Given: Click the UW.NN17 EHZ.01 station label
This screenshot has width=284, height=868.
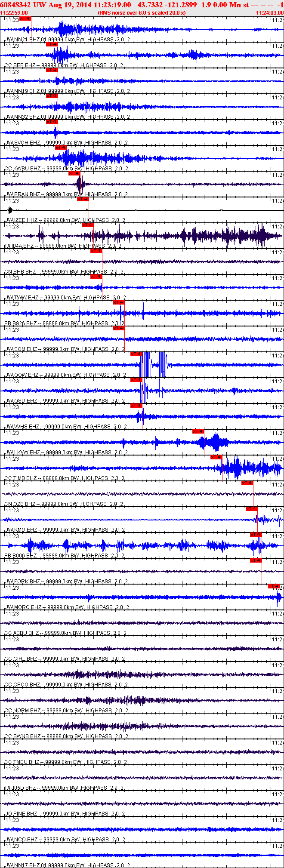Looking at the screenshot, I should (x=25, y=865).
